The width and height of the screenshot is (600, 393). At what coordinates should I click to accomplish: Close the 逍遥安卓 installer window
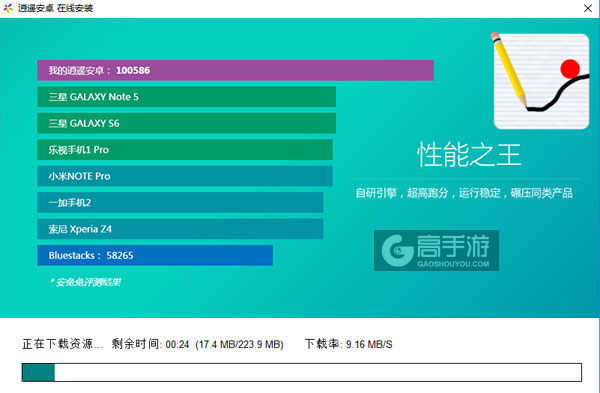pos(588,8)
